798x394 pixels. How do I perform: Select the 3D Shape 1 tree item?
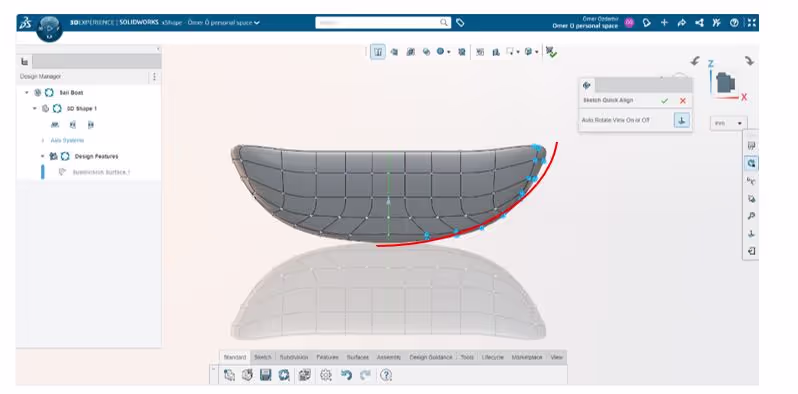pos(82,108)
